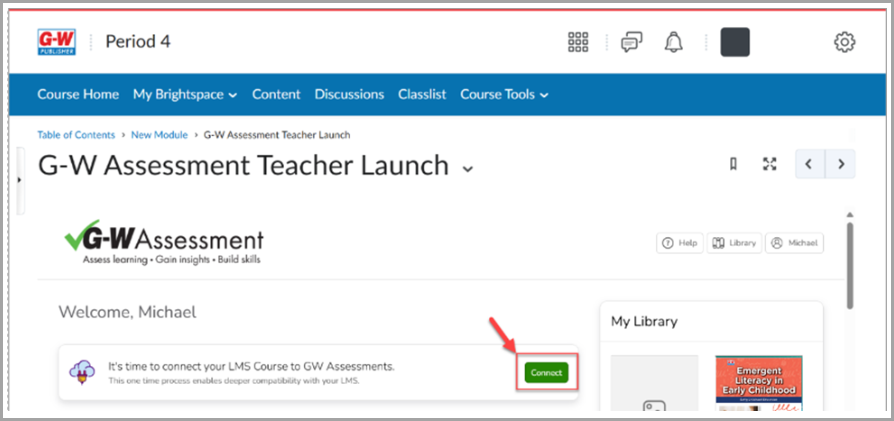Viewport: 894px width, 421px height.
Task: Open the Emergent Literacy in Early Childhood book
Action: point(759,383)
